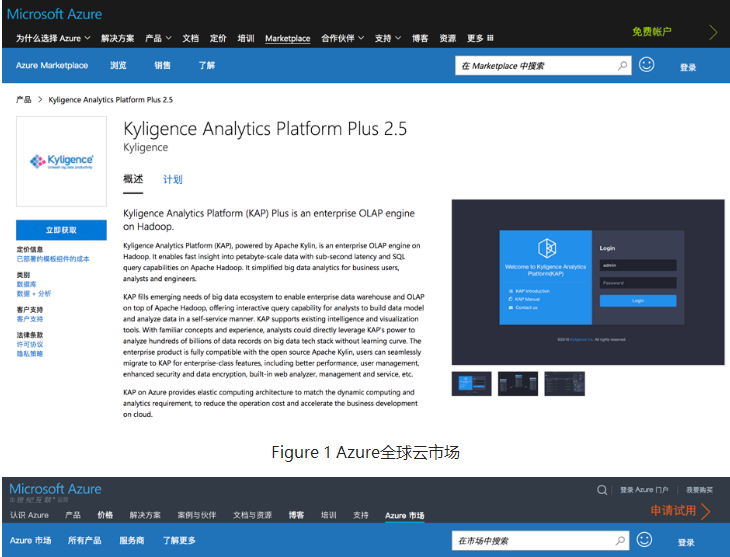Open 认识 Azure in lower nav

pyautogui.click(x=29, y=515)
